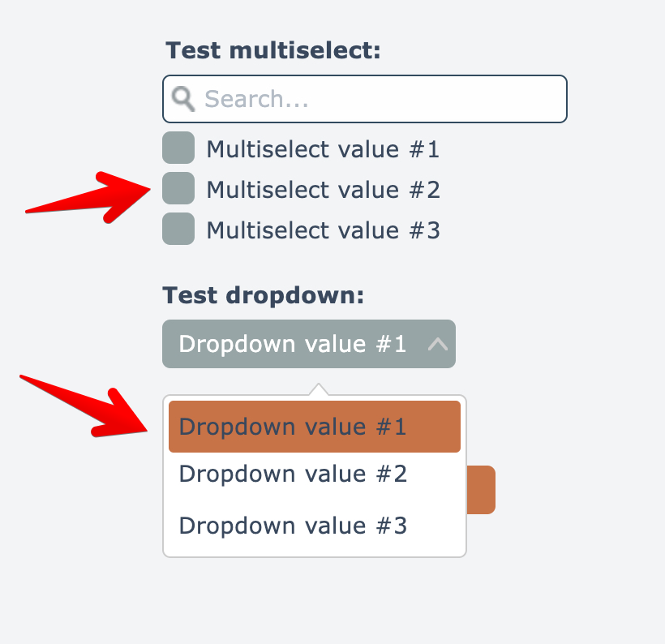Click the Multiselect value #1 label text
This screenshot has width=665, height=644.
323,149
